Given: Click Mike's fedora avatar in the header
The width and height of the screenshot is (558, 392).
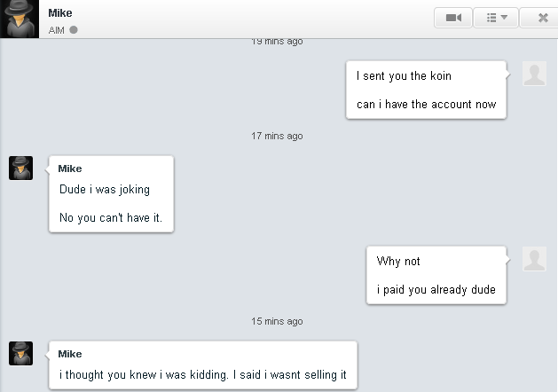Looking at the screenshot, I should coord(21,19).
